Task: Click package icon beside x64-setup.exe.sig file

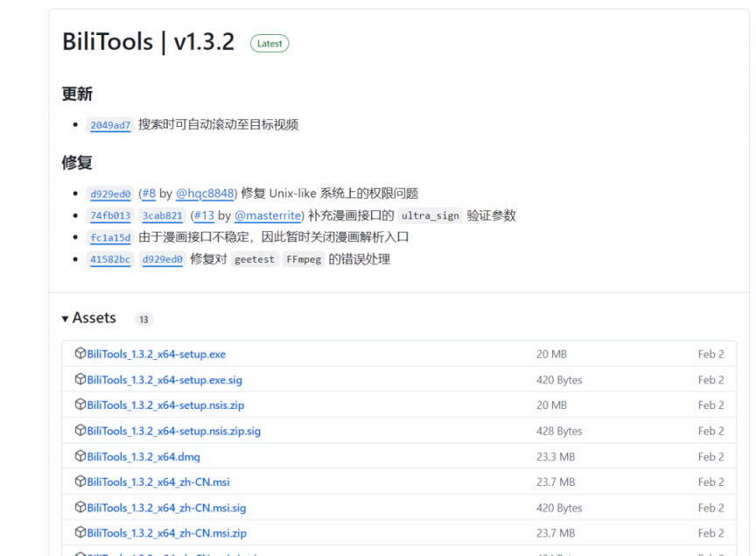Action: [80, 380]
